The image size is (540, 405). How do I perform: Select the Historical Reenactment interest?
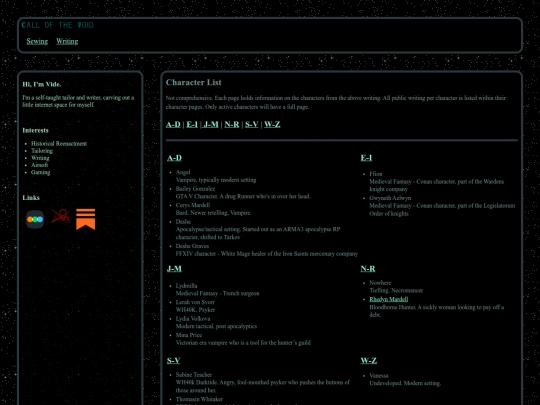pos(59,144)
